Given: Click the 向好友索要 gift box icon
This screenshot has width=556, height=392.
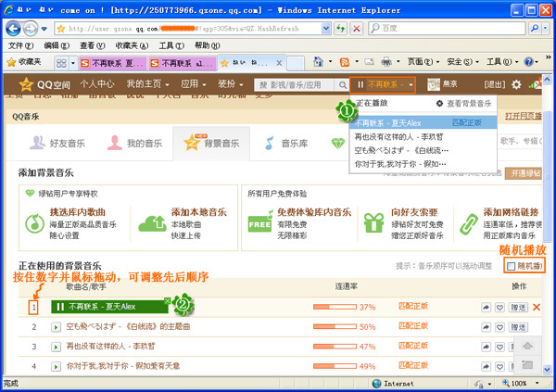Looking at the screenshot, I should tap(373, 222).
